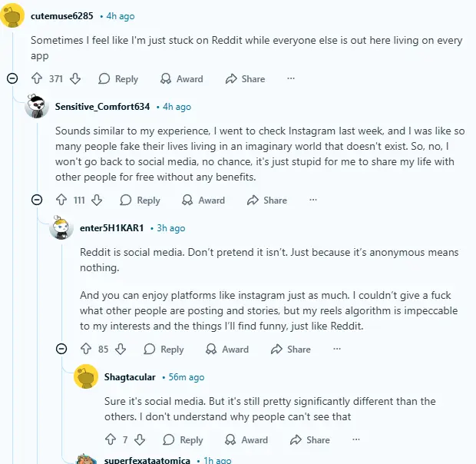The width and height of the screenshot is (476, 464).
Task: Reply to cutemuse6285's comment
Action: click(x=118, y=78)
